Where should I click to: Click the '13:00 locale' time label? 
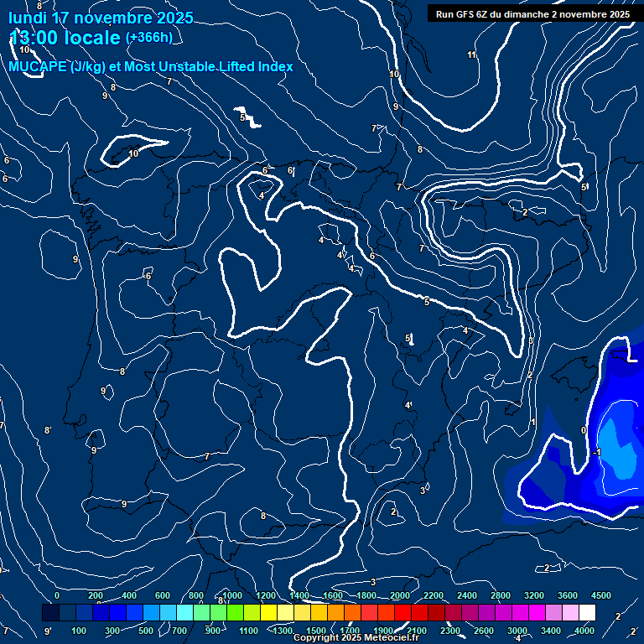pos(65,38)
